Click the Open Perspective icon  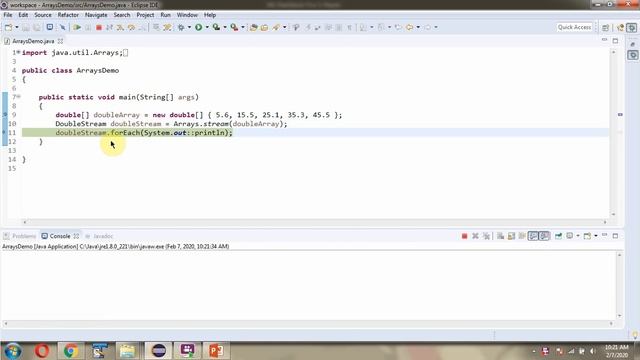click(x=605, y=27)
